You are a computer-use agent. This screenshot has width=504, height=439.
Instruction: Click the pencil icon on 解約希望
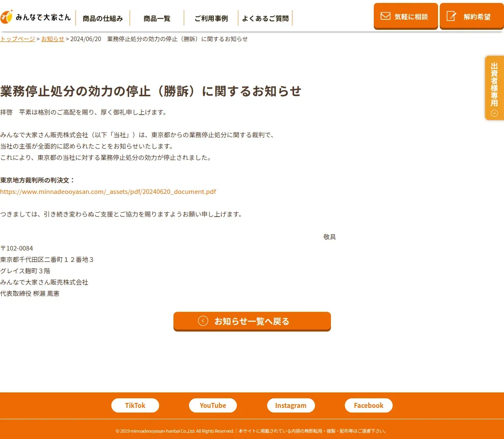pos(451,16)
